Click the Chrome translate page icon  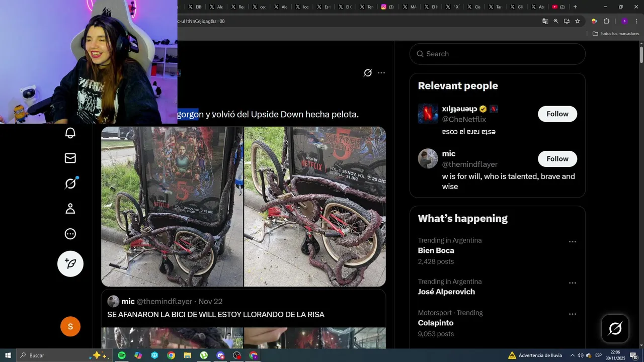[x=545, y=21]
